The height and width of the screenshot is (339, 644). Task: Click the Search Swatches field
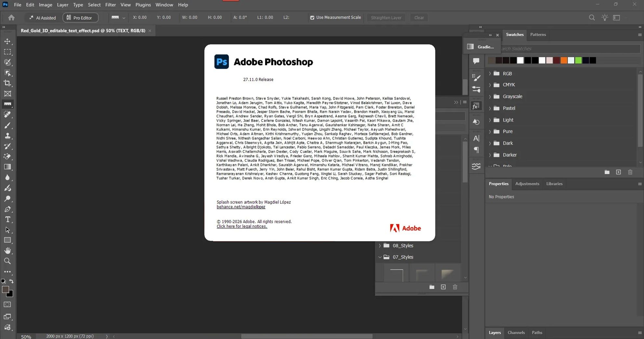570,49
